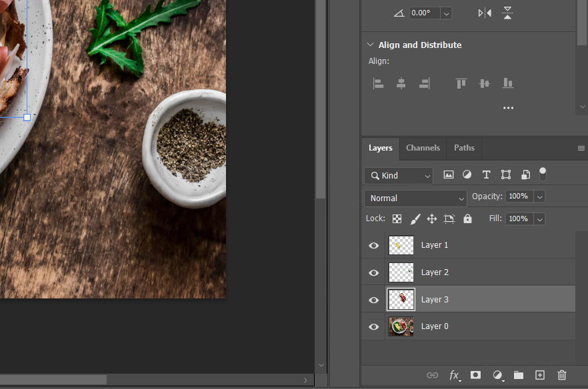Enable Lock transparent pixels
Image resolution: width=588 pixels, height=389 pixels.
(x=396, y=218)
